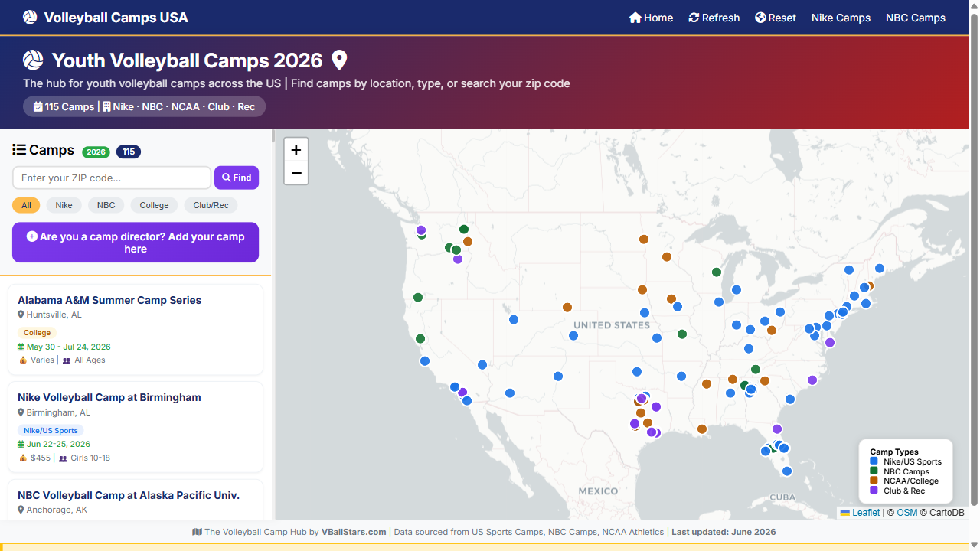Click the calendar-check icon in 115 Camps badge
The width and height of the screenshot is (980, 551).
38,106
